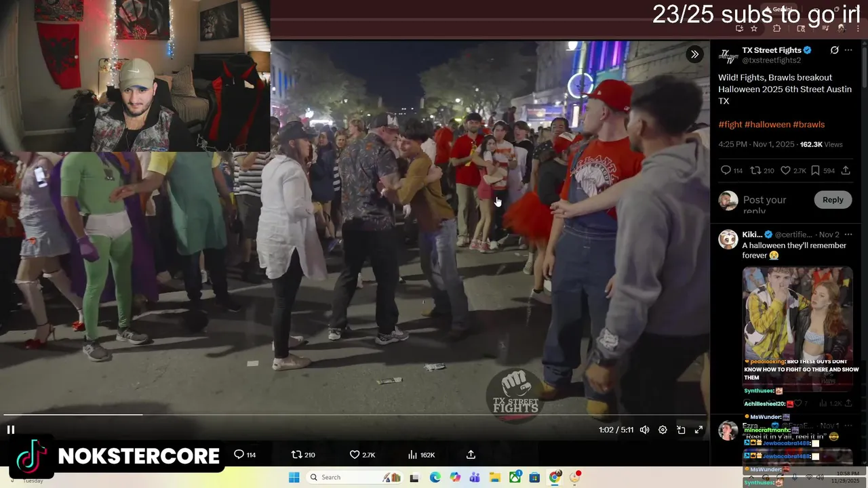868x488 pixels.
Task: Open the reply icon showing 114 under the video
Action: [x=245, y=455]
